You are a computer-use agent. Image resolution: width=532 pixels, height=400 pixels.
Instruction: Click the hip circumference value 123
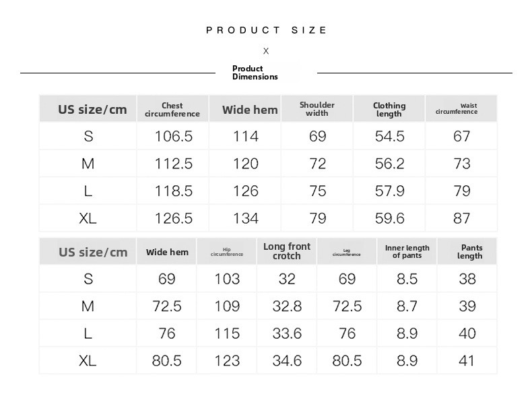pyautogui.click(x=227, y=361)
